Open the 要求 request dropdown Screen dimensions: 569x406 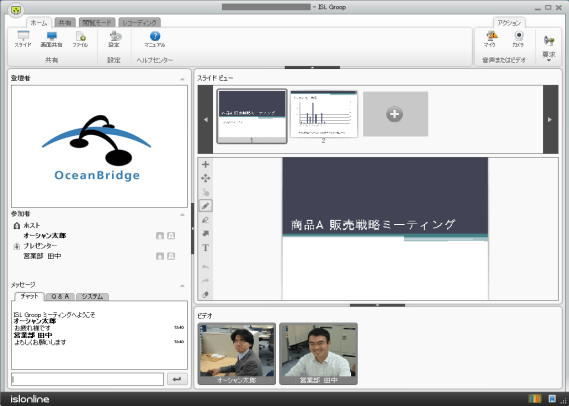[549, 47]
